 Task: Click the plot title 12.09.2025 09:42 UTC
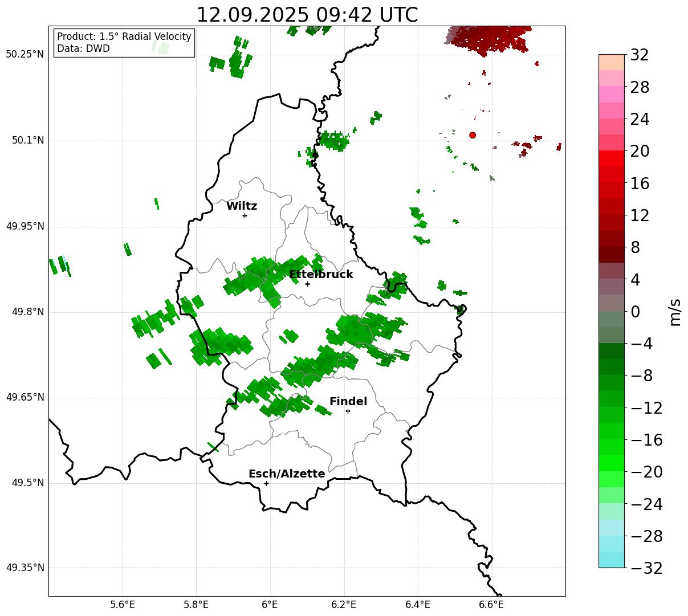click(x=307, y=14)
